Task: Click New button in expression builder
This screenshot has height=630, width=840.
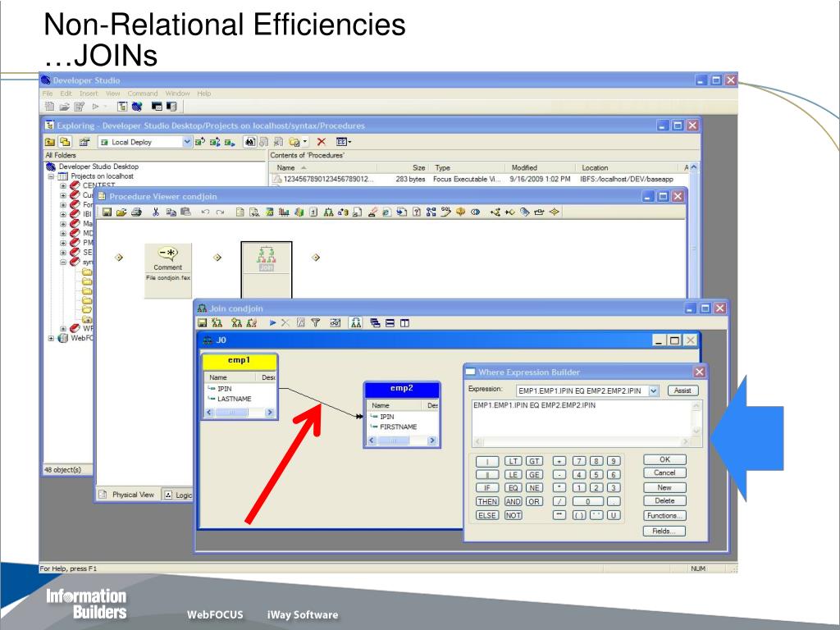Action: [x=664, y=488]
